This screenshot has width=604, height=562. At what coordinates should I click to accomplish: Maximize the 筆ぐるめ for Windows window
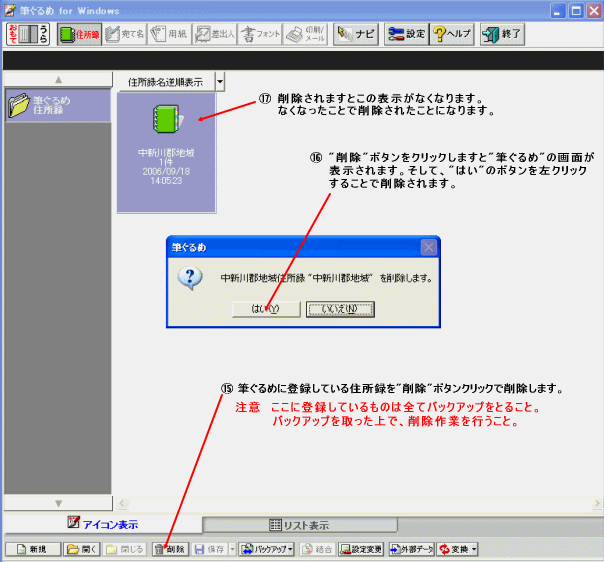576,11
